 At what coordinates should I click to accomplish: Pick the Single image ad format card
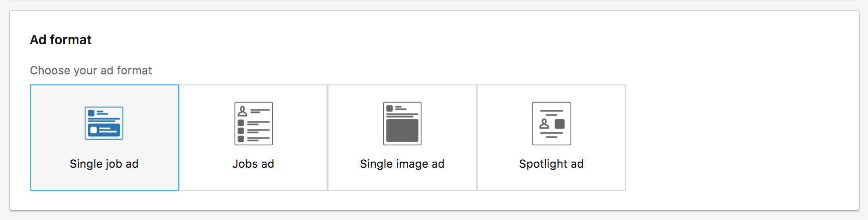pyautogui.click(x=402, y=138)
